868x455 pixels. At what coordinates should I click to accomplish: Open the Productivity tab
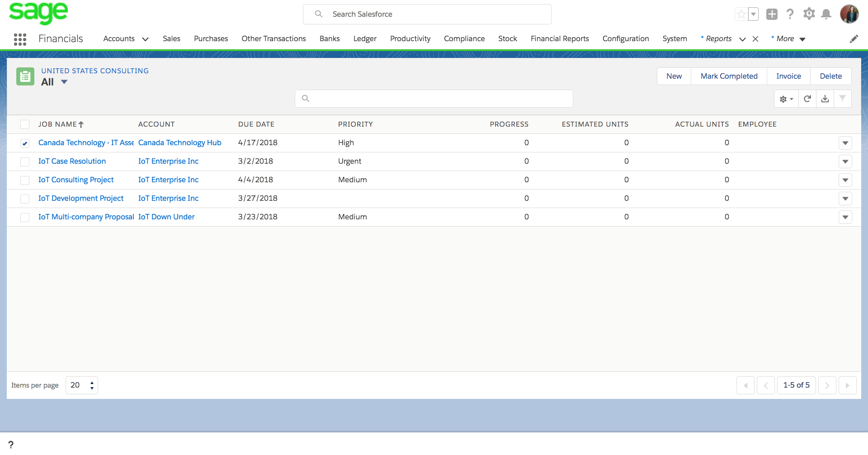coord(410,39)
